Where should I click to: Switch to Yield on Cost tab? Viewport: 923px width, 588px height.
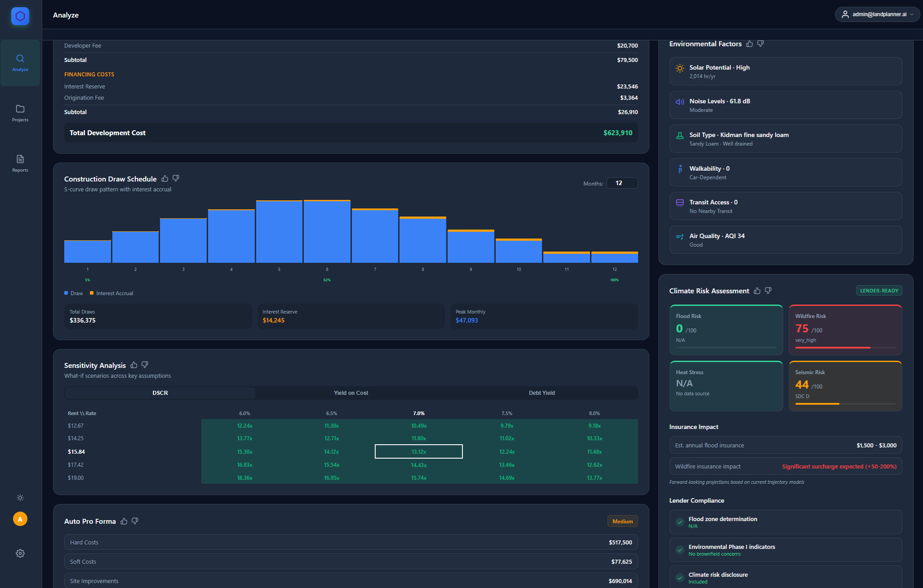(351, 393)
